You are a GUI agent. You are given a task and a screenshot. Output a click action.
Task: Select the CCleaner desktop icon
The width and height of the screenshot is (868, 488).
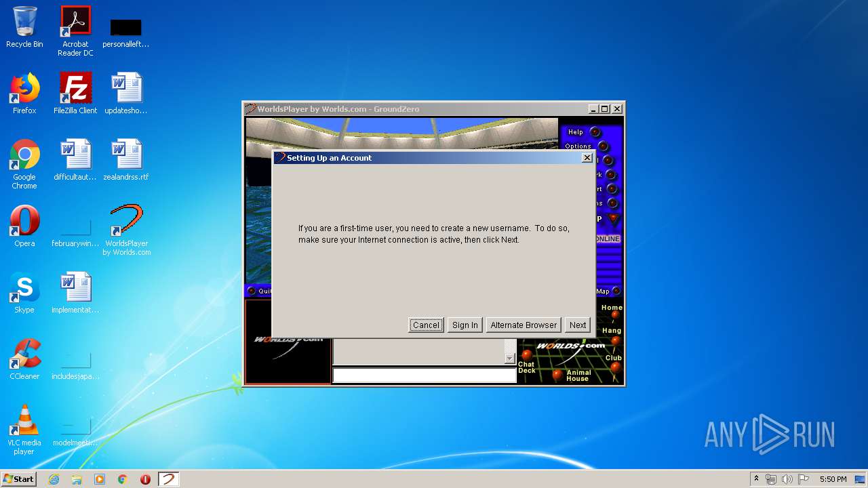click(x=24, y=359)
